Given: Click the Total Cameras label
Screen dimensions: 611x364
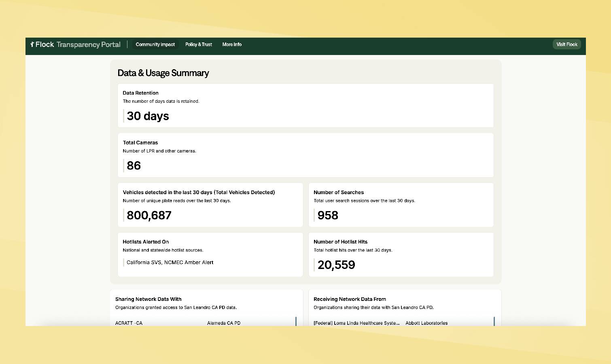Looking at the screenshot, I should tap(140, 143).
